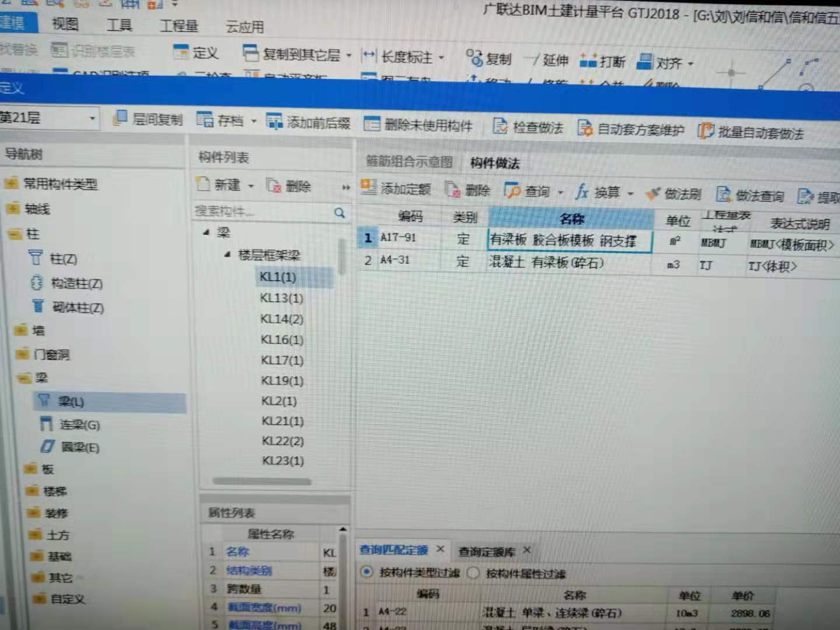This screenshot has width=840, height=630.
Task: Click the vertical scrollbar of component list
Action: pyautogui.click(x=341, y=257)
